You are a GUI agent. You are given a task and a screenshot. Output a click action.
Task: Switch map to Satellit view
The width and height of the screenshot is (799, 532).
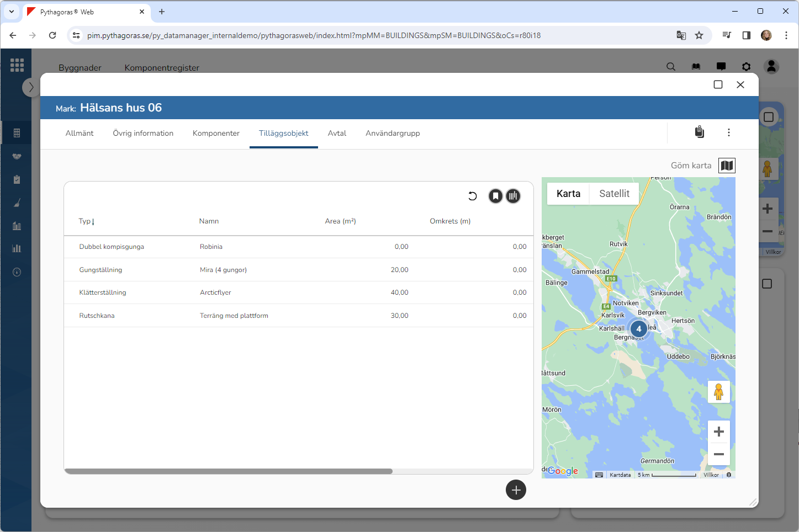pyautogui.click(x=614, y=194)
